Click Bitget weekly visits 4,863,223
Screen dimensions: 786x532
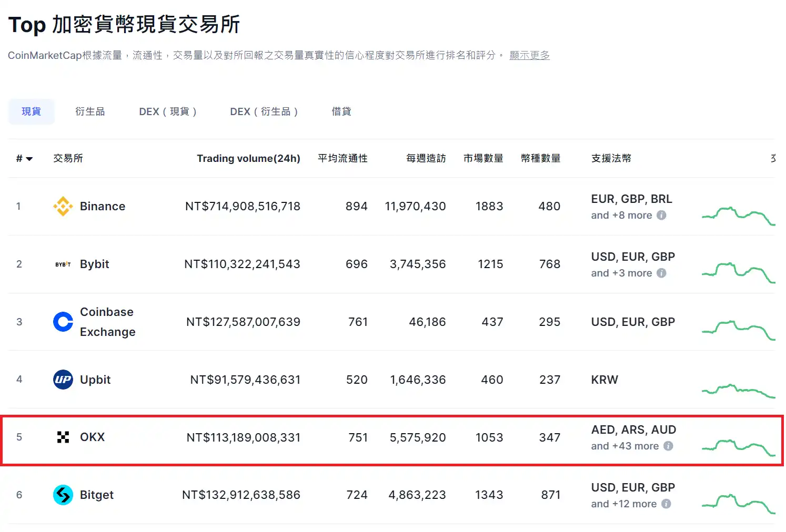click(417, 495)
